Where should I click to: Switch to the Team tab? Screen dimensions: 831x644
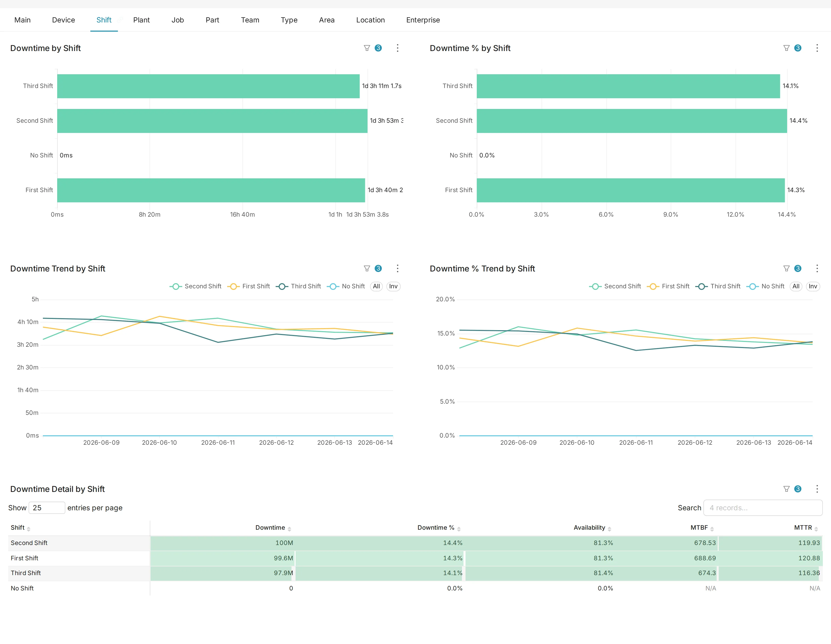click(x=250, y=20)
